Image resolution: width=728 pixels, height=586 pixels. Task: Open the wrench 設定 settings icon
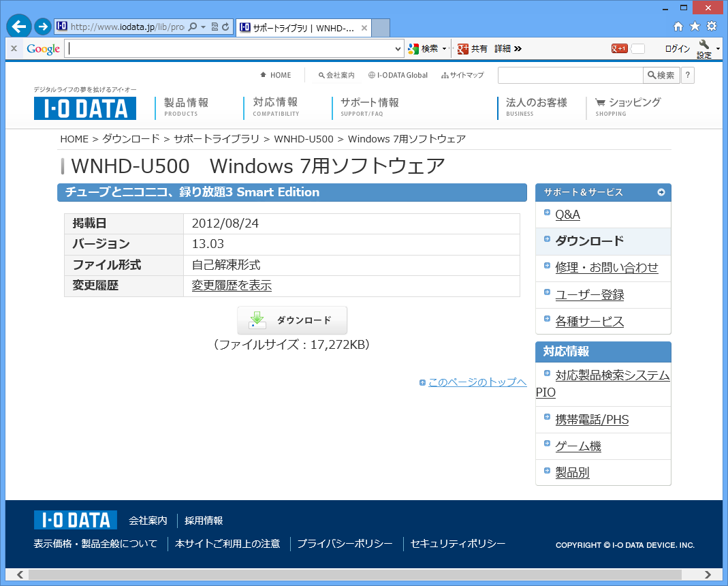point(704,49)
